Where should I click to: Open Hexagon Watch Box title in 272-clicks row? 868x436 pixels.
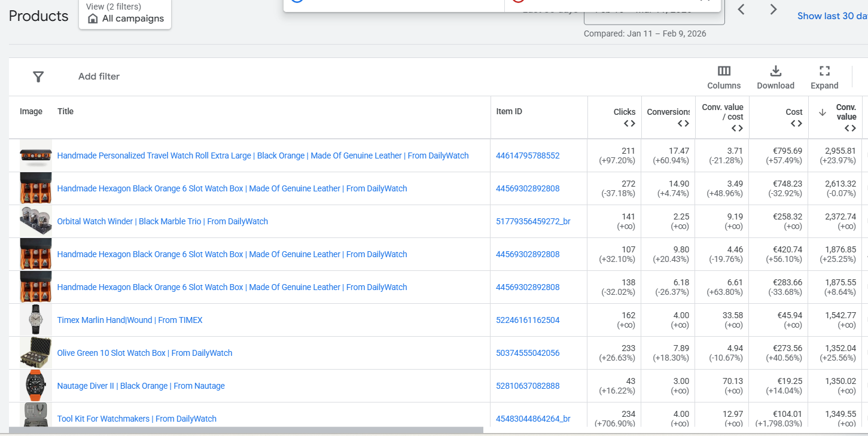[232, 188]
